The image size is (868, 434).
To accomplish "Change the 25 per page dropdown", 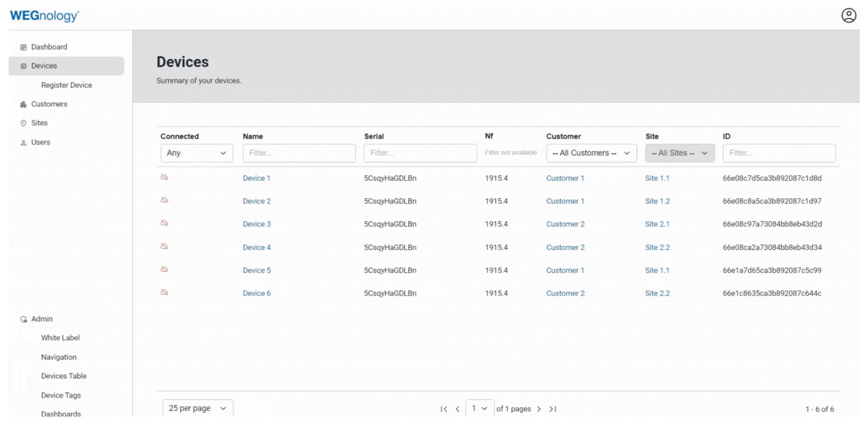I will tap(197, 408).
